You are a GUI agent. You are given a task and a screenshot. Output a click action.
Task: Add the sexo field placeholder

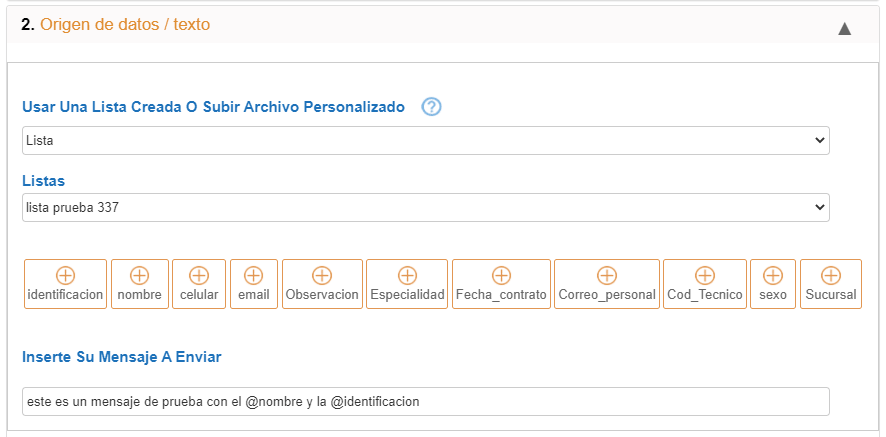[773, 284]
